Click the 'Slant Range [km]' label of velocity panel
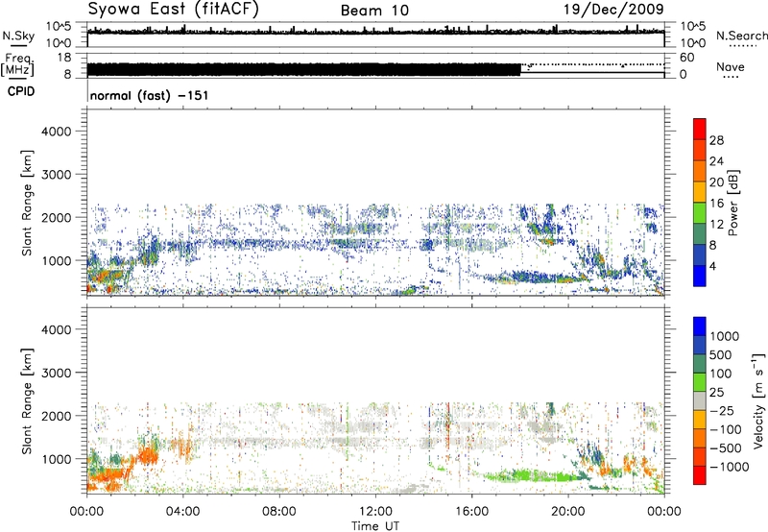The height and width of the screenshot is (532, 768). [x=27, y=401]
